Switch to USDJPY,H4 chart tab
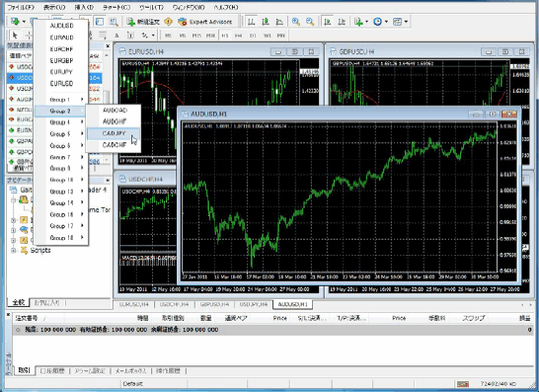This screenshot has width=539, height=392. pos(254,304)
